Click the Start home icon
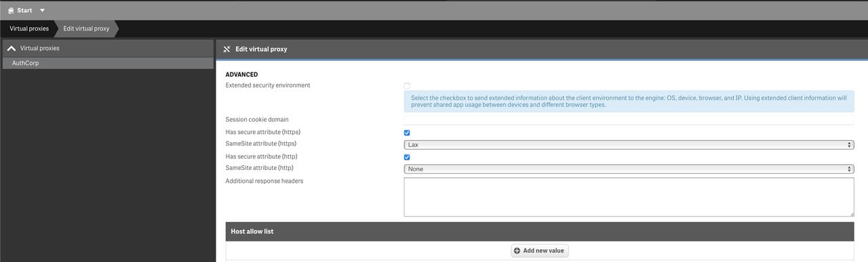The width and height of the screenshot is (868, 262). pyautogui.click(x=11, y=10)
